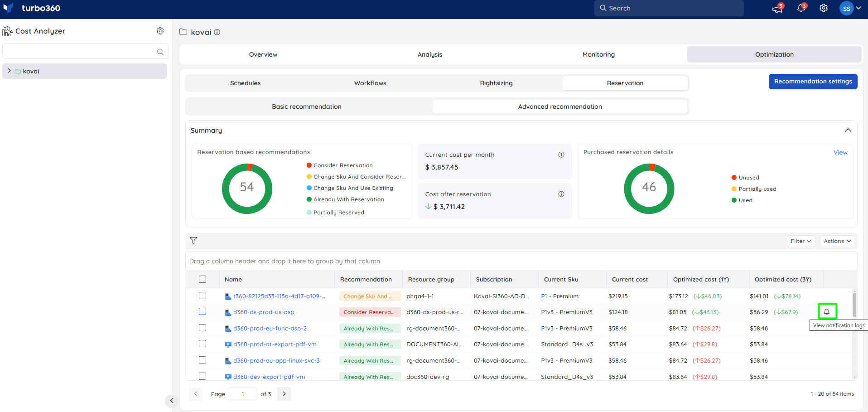Show info for Current cost per month

click(x=561, y=155)
